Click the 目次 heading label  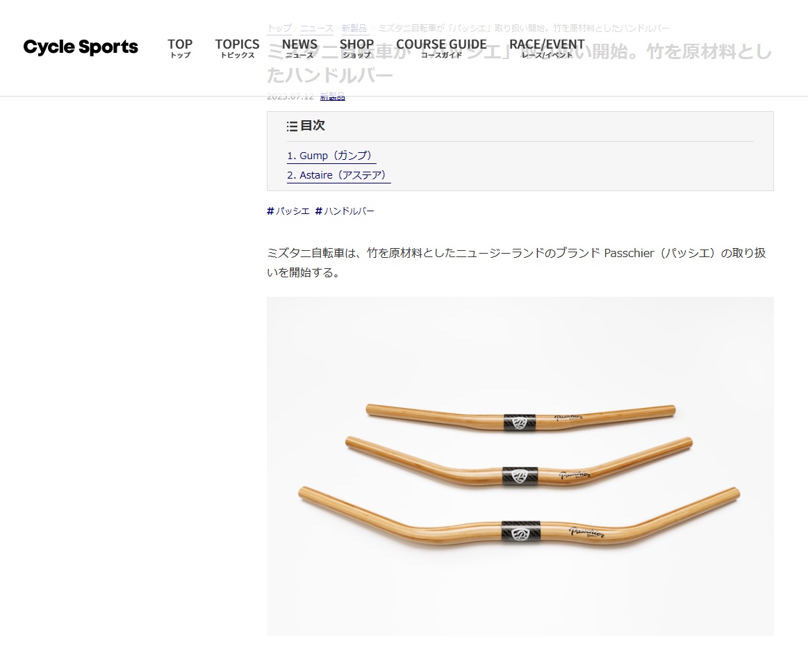point(312,126)
